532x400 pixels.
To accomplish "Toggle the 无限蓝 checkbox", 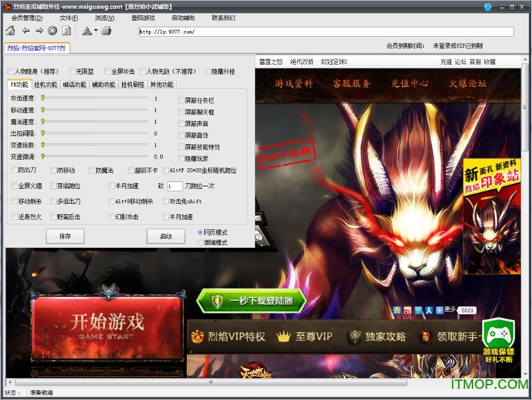I will point(72,71).
